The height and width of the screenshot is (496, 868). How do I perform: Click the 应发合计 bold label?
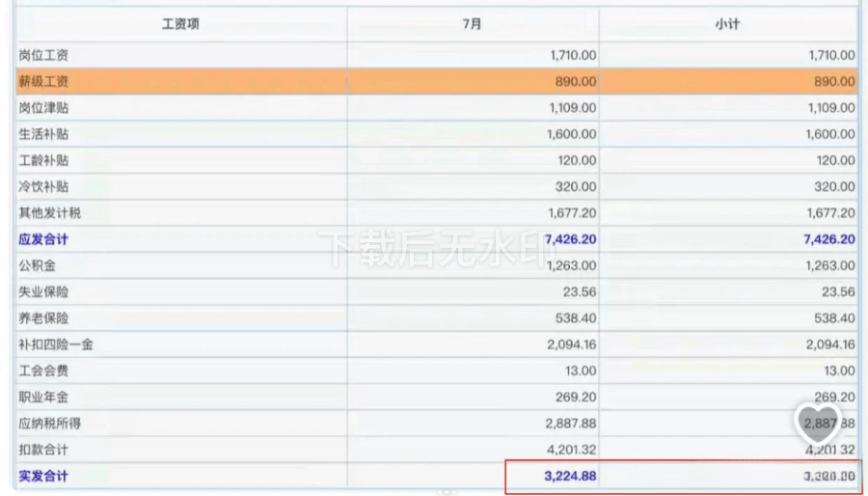coord(43,239)
